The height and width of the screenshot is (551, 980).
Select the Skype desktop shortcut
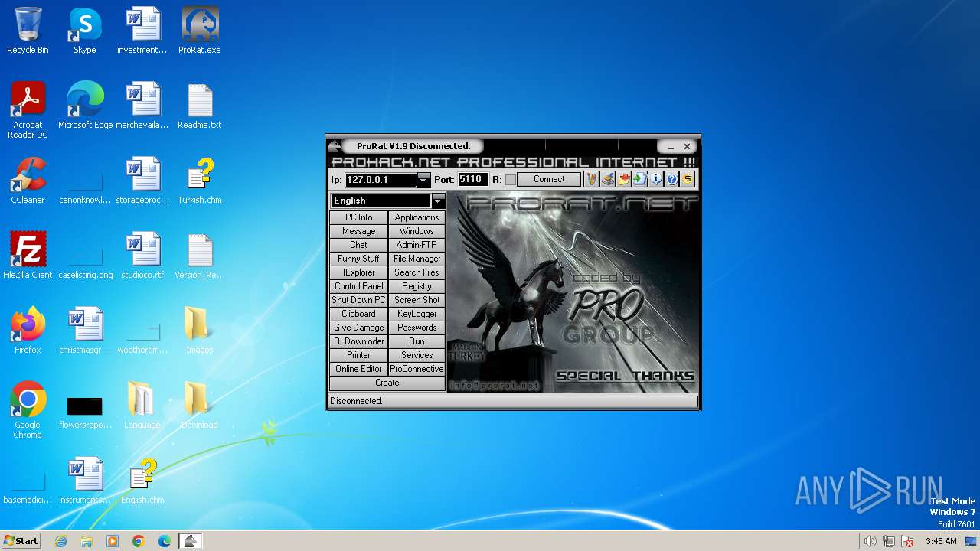pyautogui.click(x=85, y=31)
